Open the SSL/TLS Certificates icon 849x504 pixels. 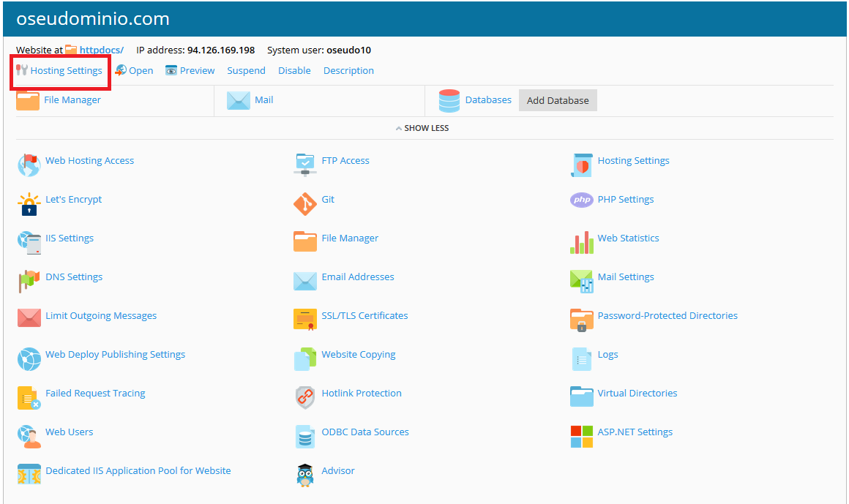coord(304,320)
